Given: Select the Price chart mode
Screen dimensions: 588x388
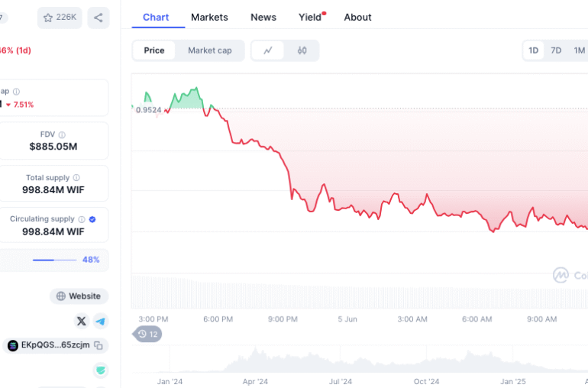Looking at the screenshot, I should pos(154,50).
